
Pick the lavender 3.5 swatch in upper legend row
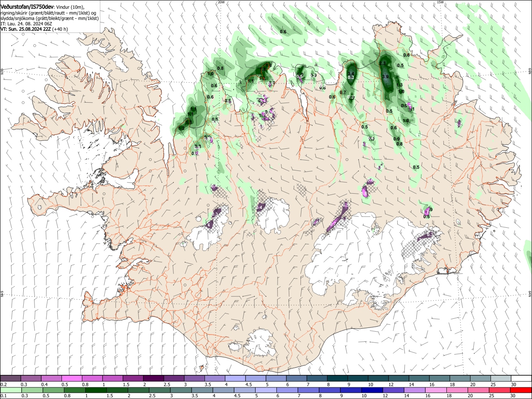[214, 379]
